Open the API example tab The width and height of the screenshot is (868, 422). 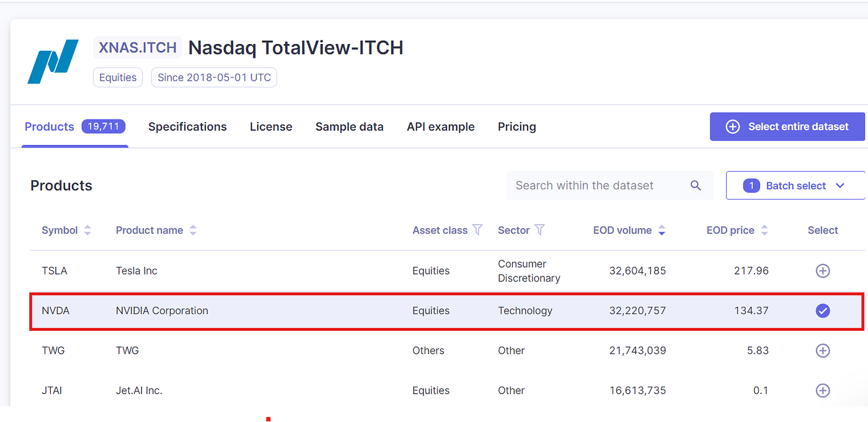pos(440,126)
